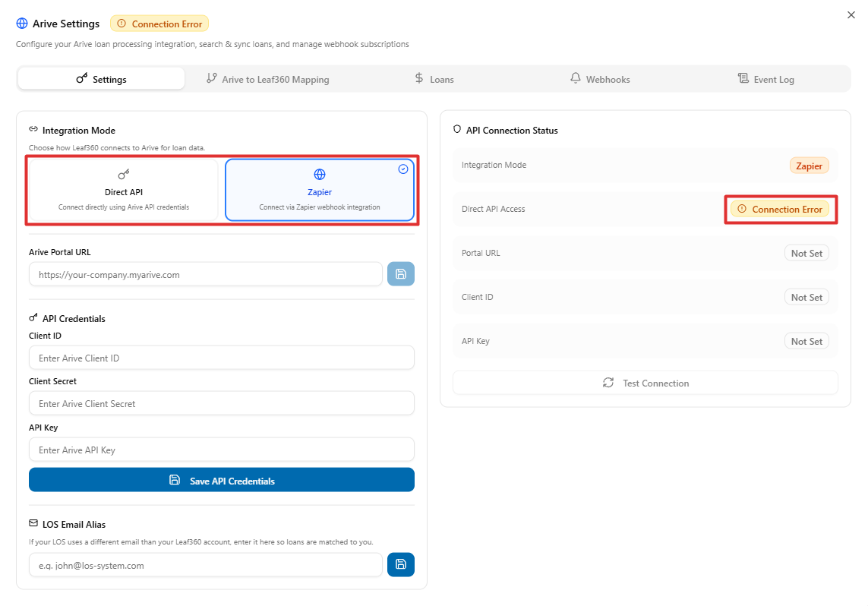Image resolution: width=868 pixels, height=606 pixels.
Task: Open the Webhooks tab
Action: 600,79
